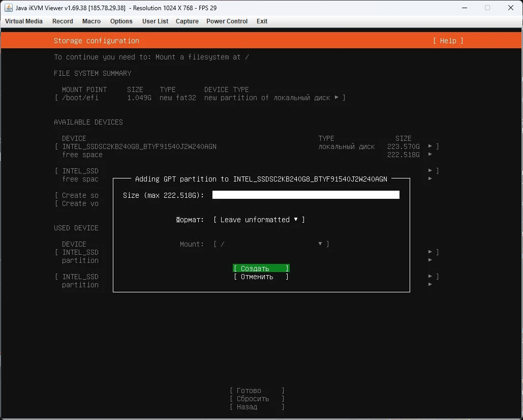This screenshot has height=420, width=523.
Task: Open the Power Control menu
Action: (227, 21)
